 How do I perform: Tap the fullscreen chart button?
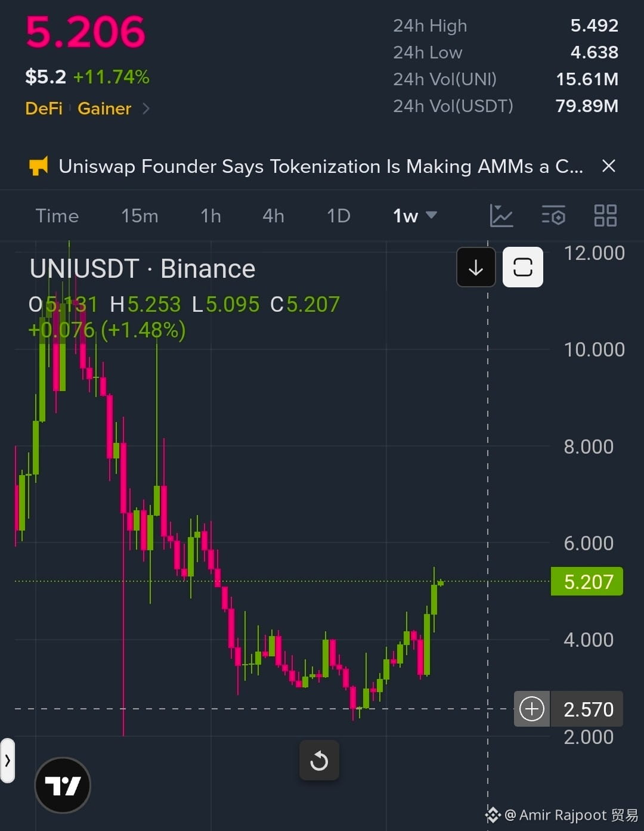(x=523, y=267)
